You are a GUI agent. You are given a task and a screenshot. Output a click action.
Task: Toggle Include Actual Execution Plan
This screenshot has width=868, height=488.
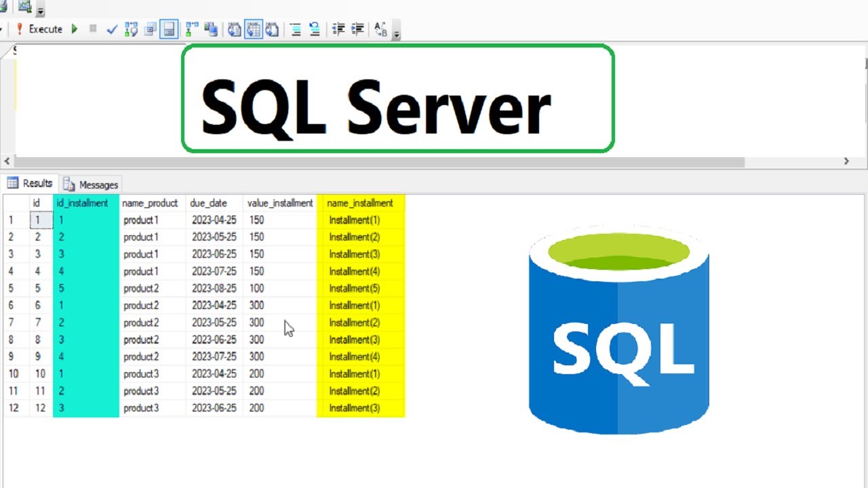pyautogui.click(x=192, y=29)
